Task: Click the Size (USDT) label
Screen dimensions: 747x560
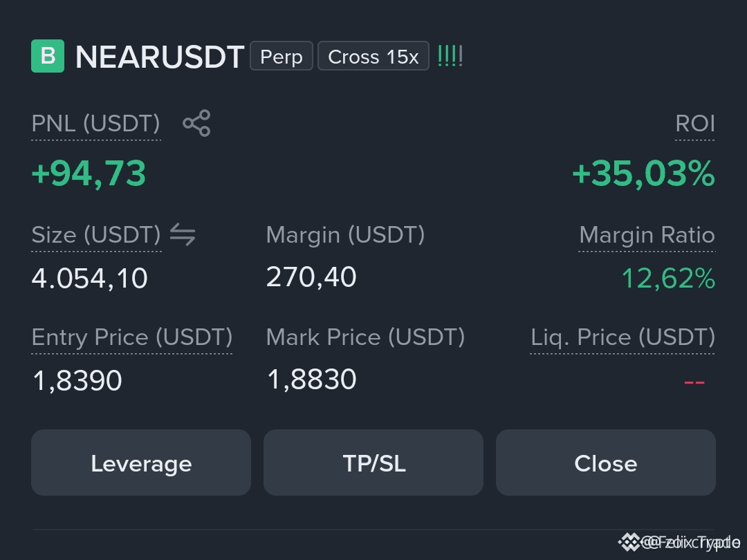Action: click(x=96, y=235)
